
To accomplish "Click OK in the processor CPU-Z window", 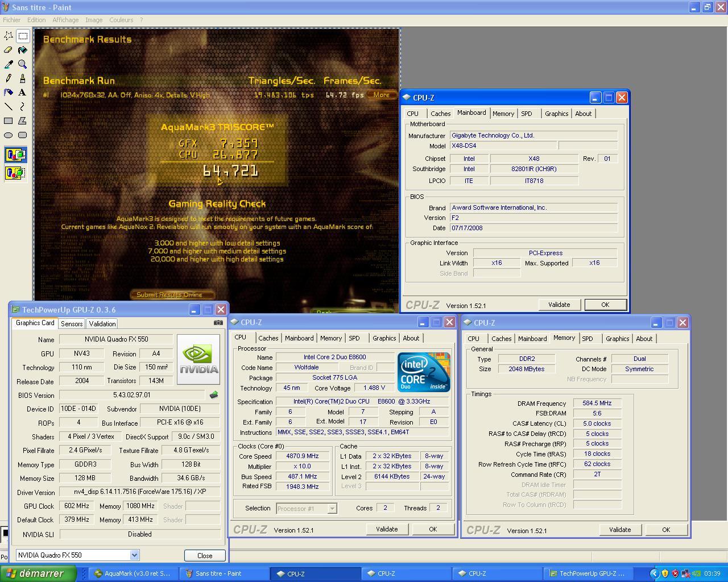I will tap(433, 529).
